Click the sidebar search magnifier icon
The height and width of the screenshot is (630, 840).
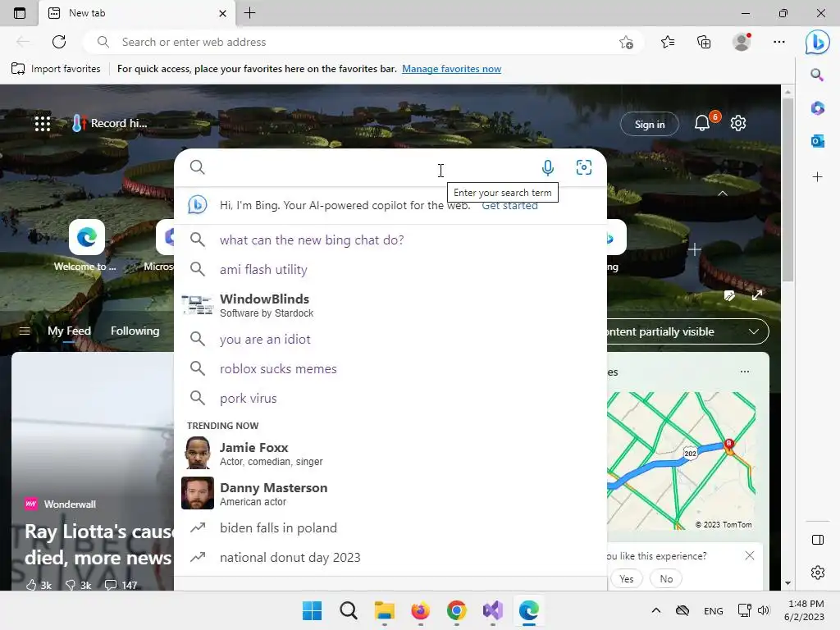817,75
